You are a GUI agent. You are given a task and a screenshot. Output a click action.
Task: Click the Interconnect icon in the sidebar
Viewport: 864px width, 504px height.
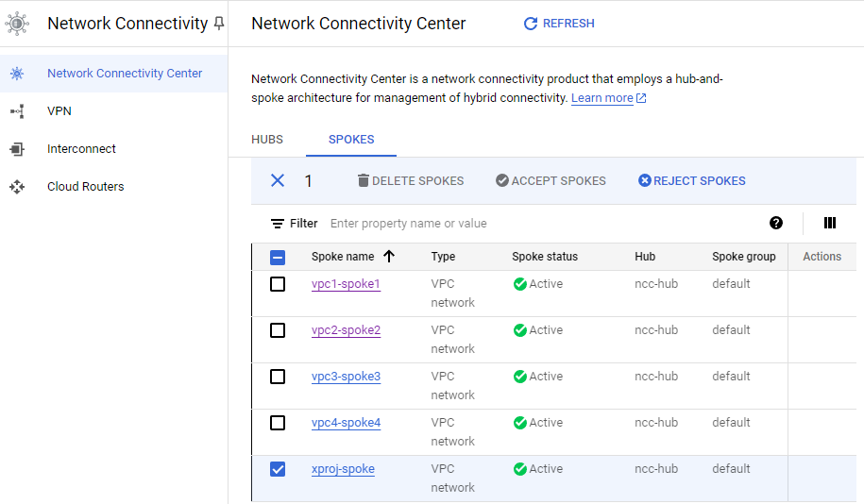(x=17, y=149)
